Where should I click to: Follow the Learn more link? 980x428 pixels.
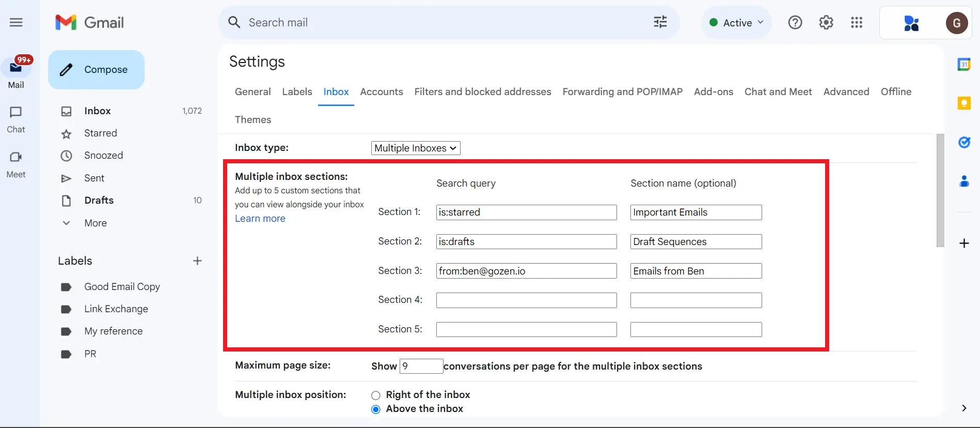point(260,218)
